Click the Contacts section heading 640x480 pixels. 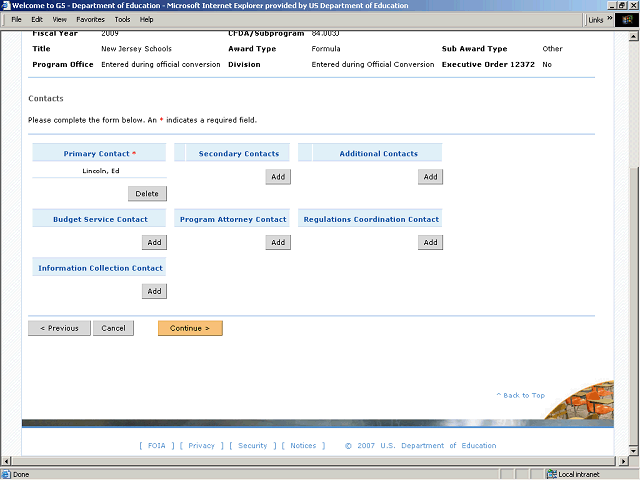(x=46, y=98)
